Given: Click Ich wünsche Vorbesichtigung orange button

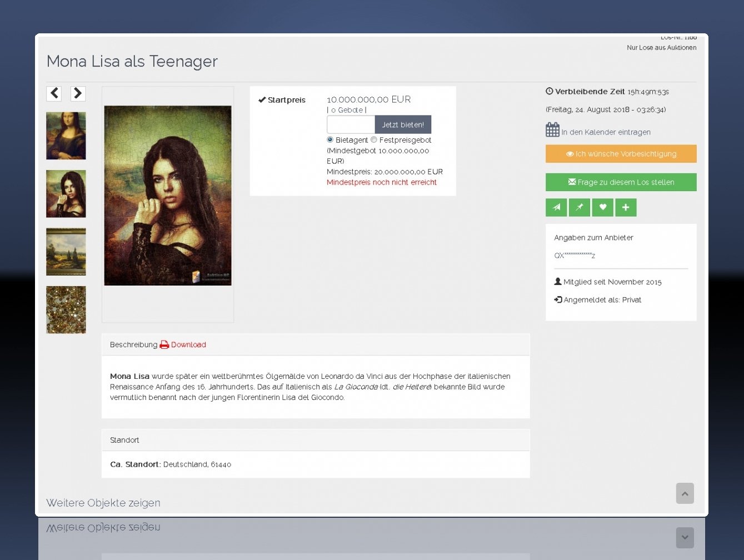Looking at the screenshot, I should (621, 154).
